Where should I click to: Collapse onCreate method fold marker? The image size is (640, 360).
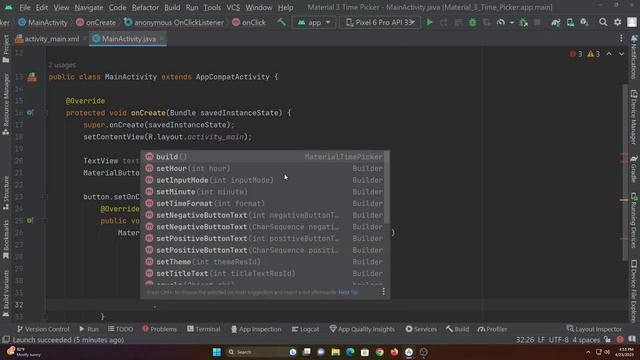(x=45, y=113)
